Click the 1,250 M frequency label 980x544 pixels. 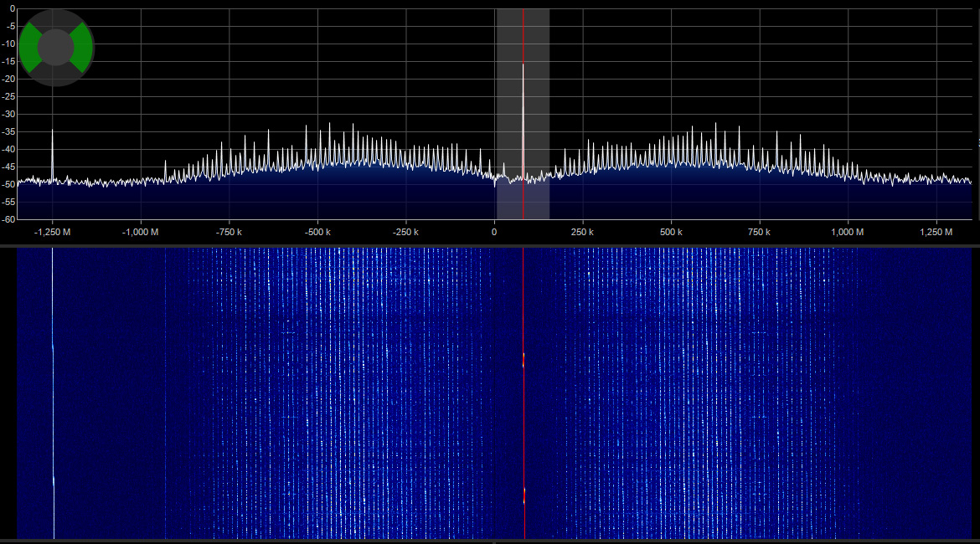point(936,233)
